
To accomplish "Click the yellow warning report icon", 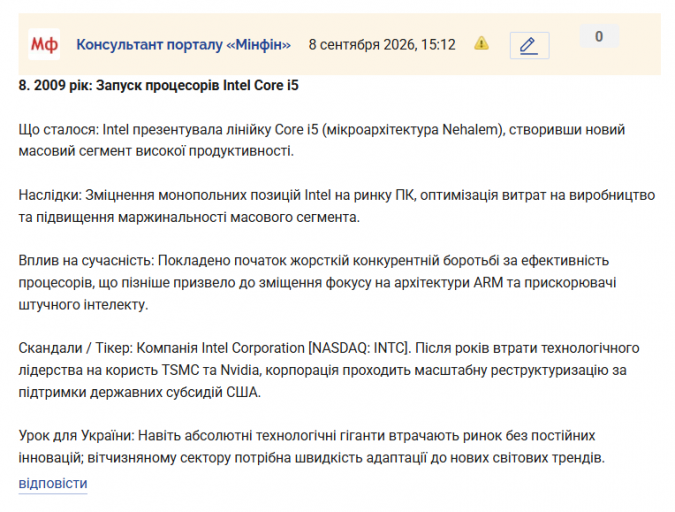I will click(481, 43).
